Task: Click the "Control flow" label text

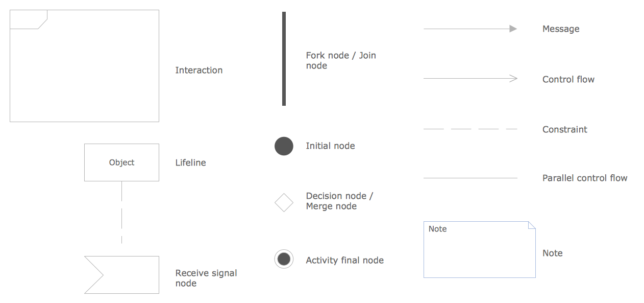Action: pyautogui.click(x=568, y=80)
